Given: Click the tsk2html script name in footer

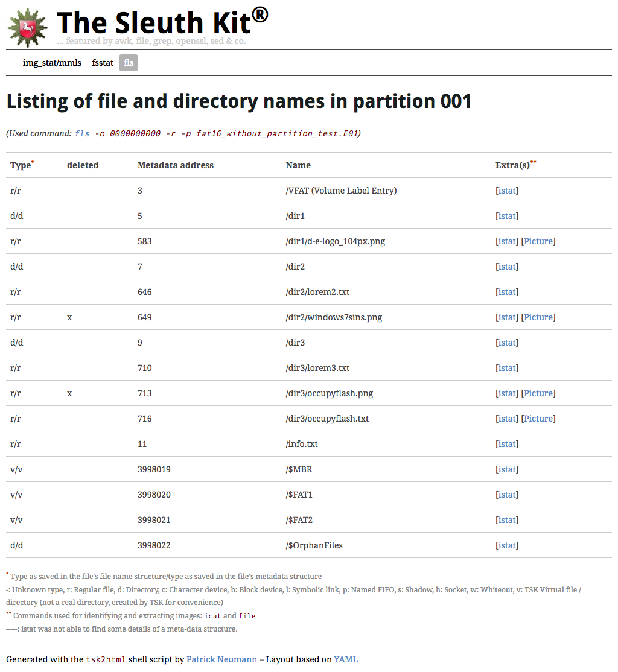Looking at the screenshot, I should click(106, 659).
